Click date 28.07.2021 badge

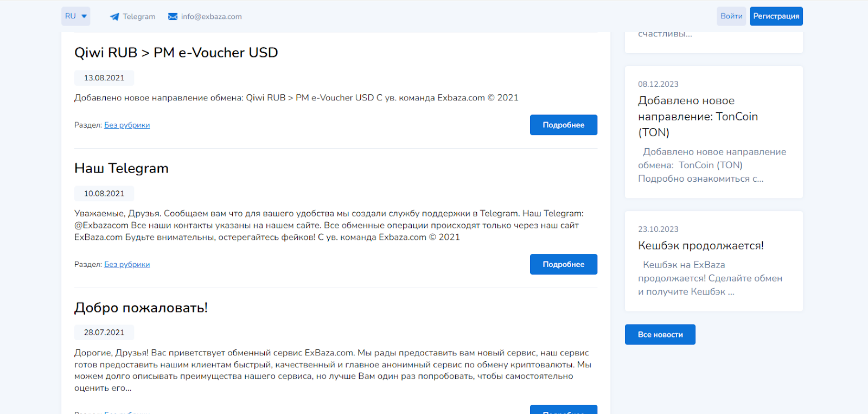(104, 333)
